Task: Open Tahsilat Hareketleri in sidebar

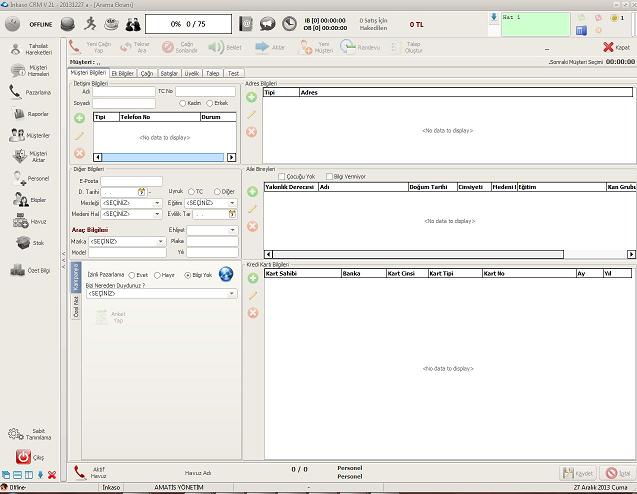Action: (x=31, y=49)
